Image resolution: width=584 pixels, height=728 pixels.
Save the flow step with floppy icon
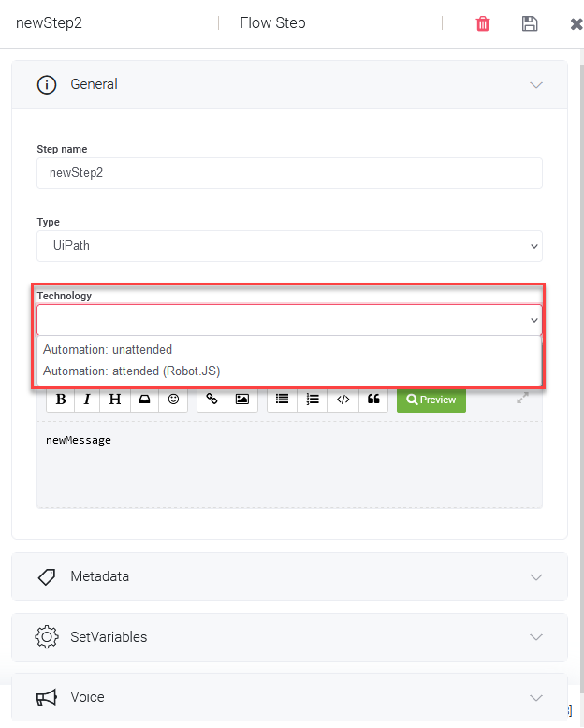pyautogui.click(x=530, y=23)
